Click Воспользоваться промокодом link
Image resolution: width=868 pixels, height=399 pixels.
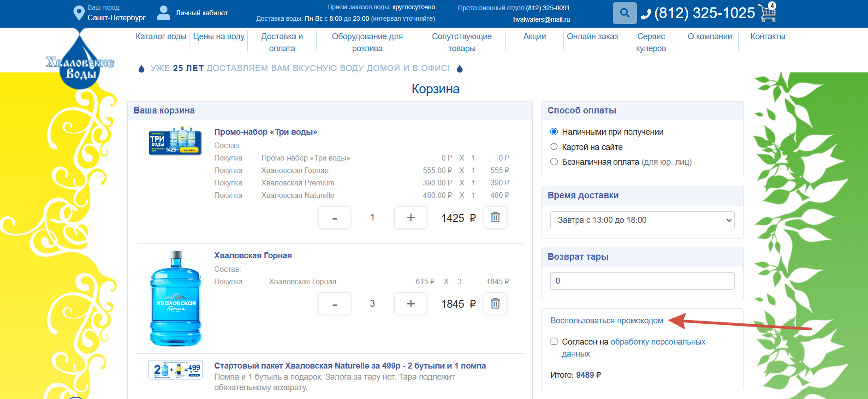point(606,321)
